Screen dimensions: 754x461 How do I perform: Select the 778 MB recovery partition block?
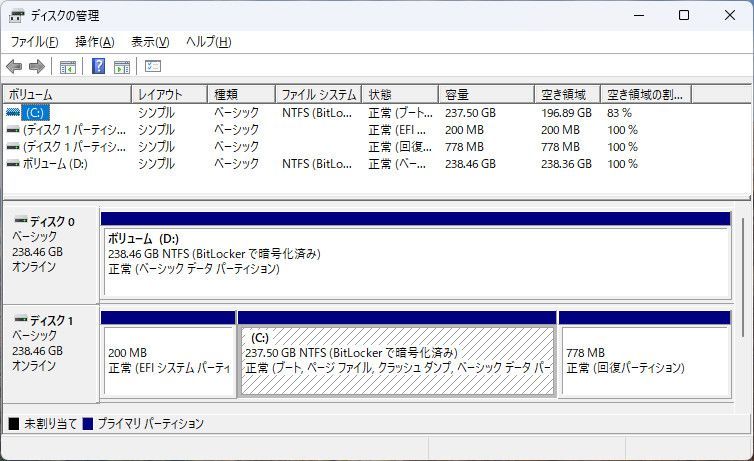(644, 360)
